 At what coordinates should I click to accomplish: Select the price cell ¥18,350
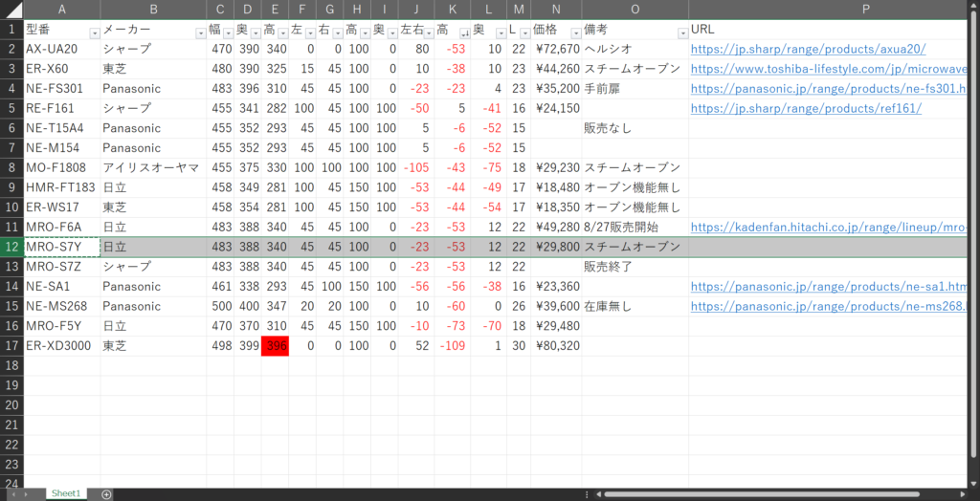(x=556, y=208)
